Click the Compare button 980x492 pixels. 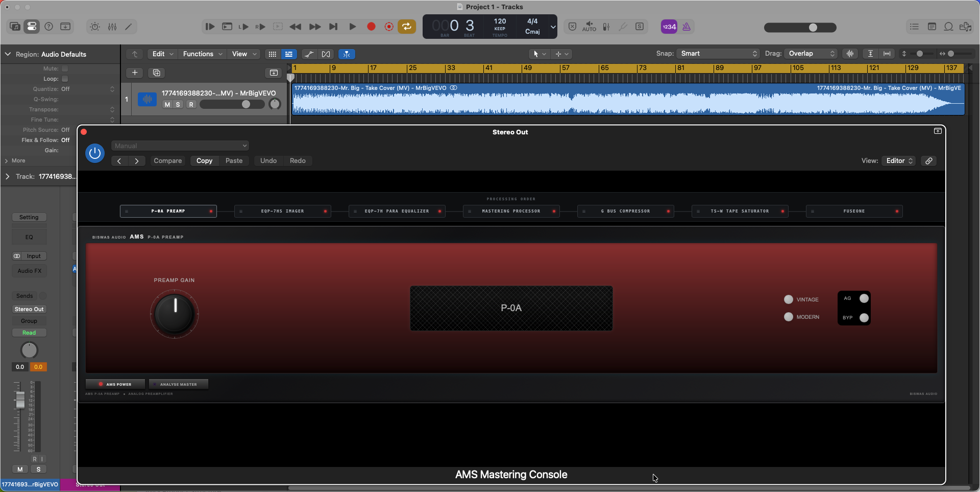coord(167,160)
